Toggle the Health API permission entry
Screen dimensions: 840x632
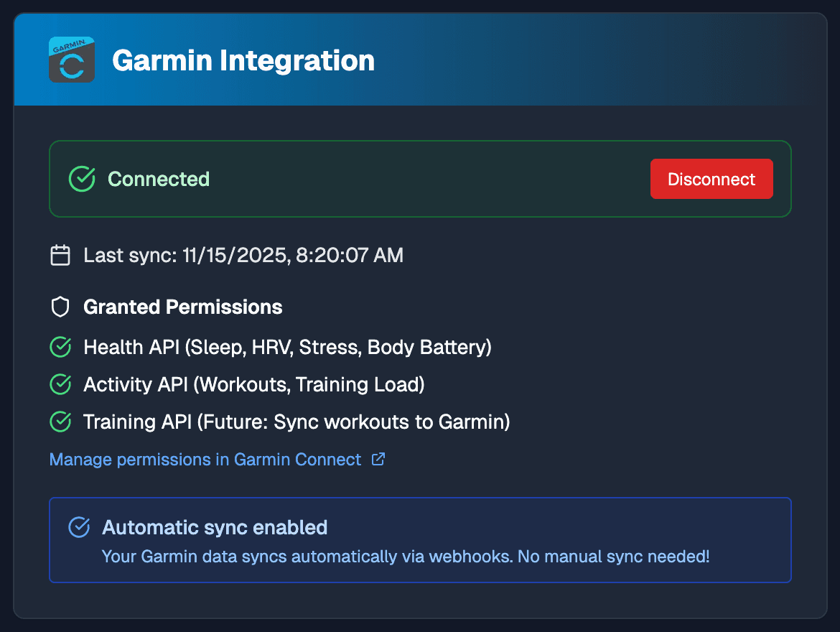tap(287, 347)
